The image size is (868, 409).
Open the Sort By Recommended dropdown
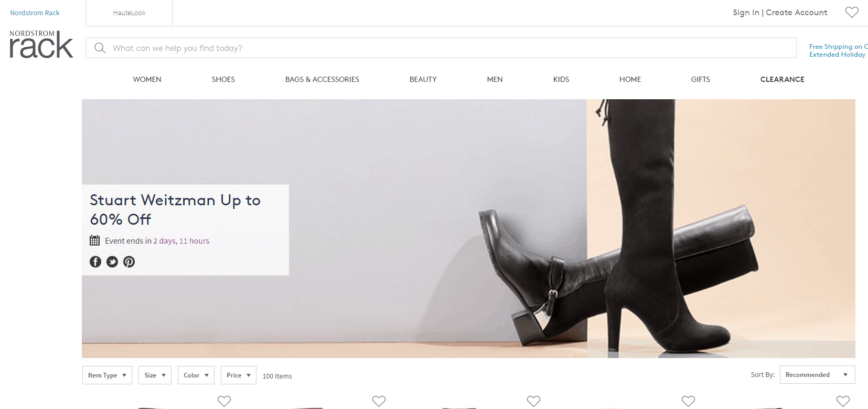click(x=817, y=375)
